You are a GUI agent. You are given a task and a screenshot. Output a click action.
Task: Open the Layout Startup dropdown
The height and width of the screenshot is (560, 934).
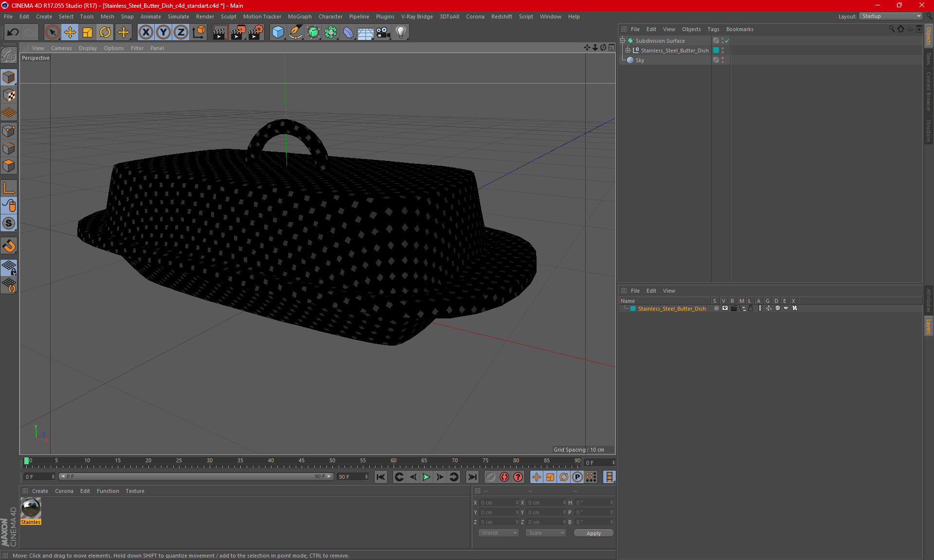pyautogui.click(x=891, y=16)
